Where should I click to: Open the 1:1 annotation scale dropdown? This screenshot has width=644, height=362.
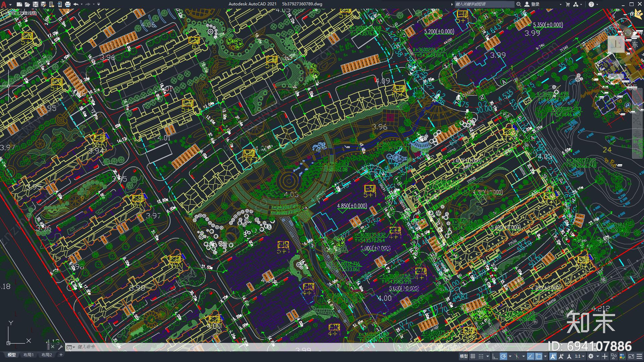pyautogui.click(x=580, y=356)
